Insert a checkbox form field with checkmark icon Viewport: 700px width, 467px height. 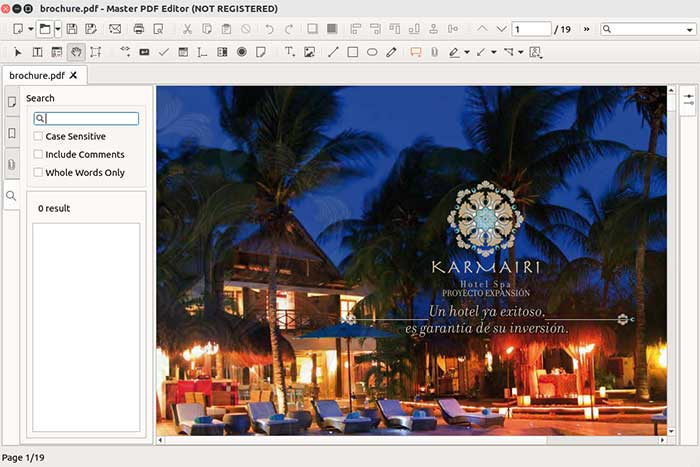164,52
